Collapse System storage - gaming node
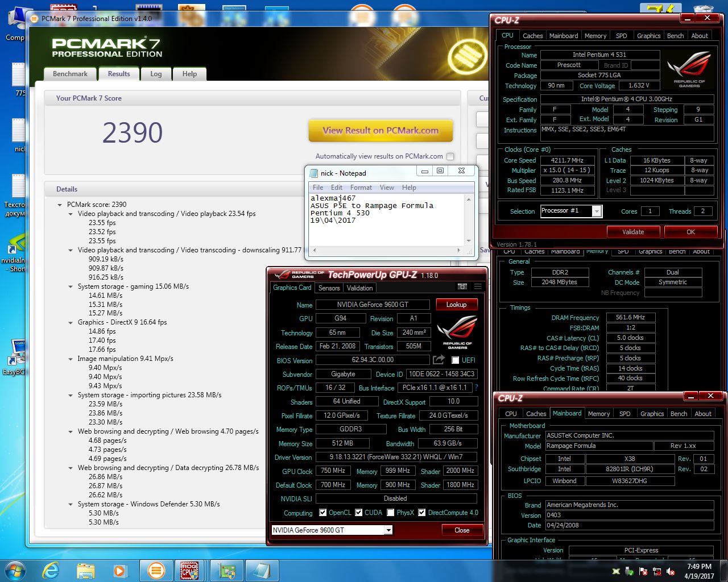 point(71,287)
